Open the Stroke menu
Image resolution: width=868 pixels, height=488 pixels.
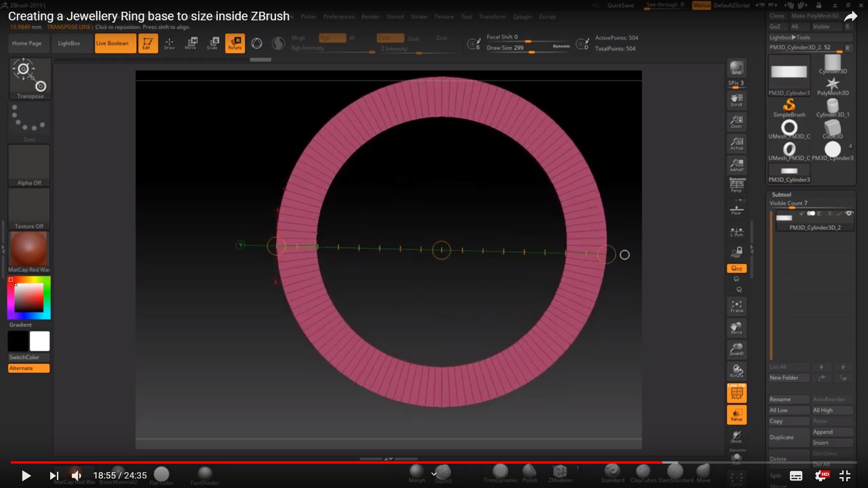[x=419, y=17]
